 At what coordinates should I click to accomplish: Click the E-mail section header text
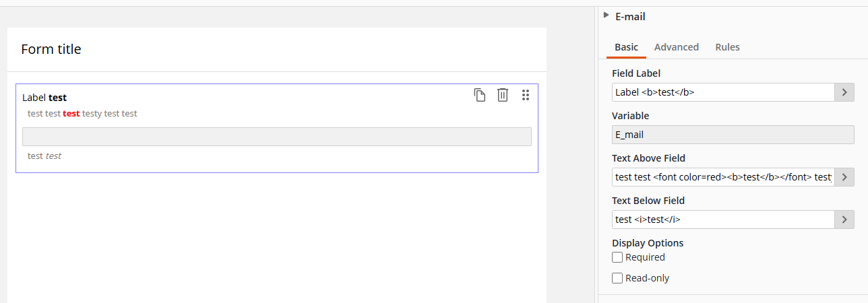coord(630,17)
